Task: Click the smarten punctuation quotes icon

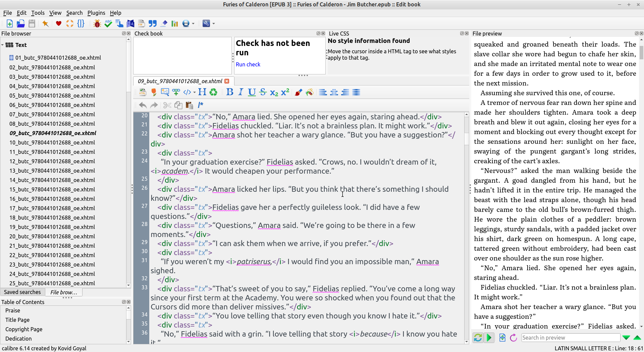Action: point(153,23)
